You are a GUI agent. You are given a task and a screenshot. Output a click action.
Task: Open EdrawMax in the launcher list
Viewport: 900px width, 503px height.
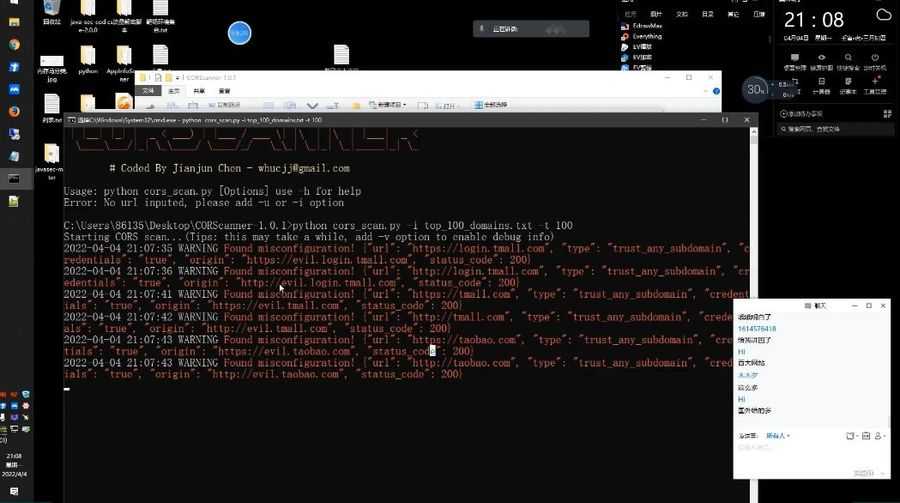[642, 26]
